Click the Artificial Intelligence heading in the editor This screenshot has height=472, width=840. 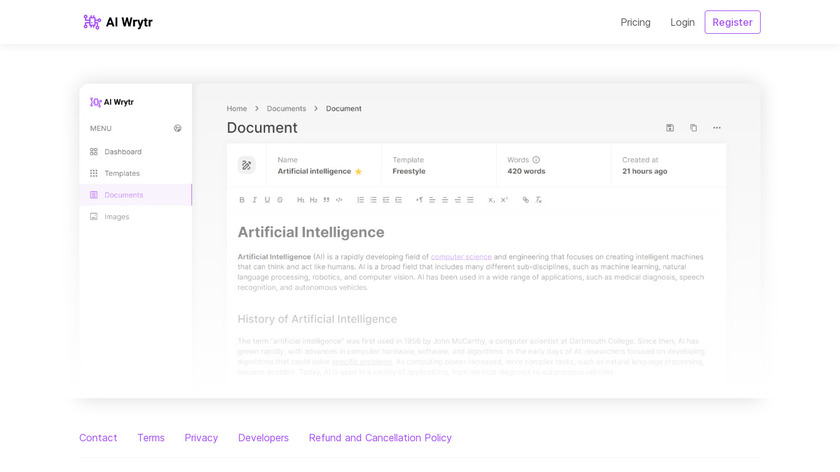coord(311,232)
